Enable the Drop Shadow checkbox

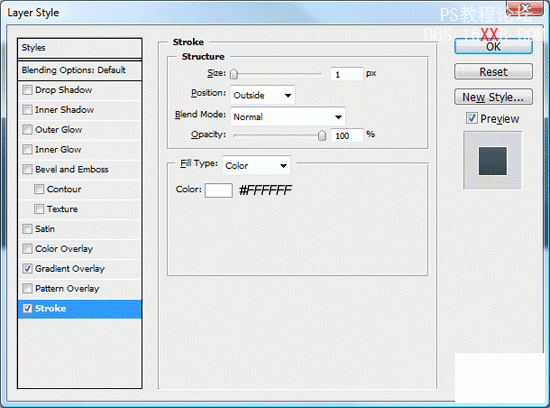27,90
